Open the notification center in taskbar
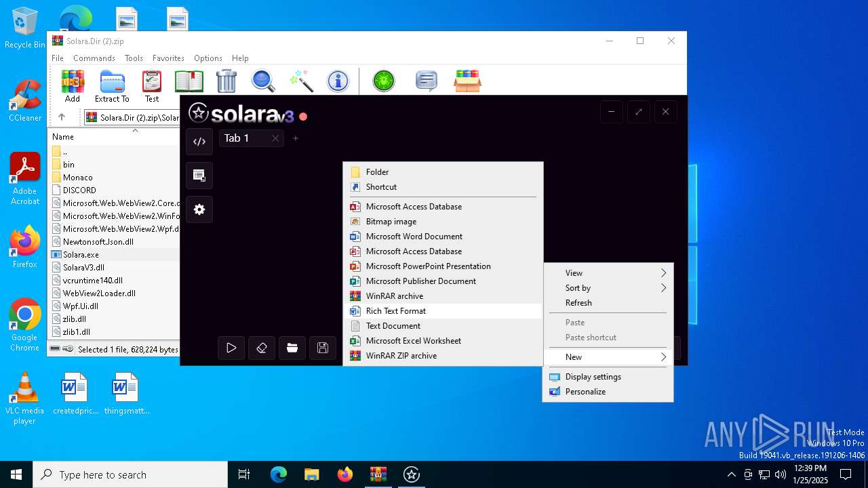Image resolution: width=868 pixels, height=488 pixels. (x=846, y=474)
